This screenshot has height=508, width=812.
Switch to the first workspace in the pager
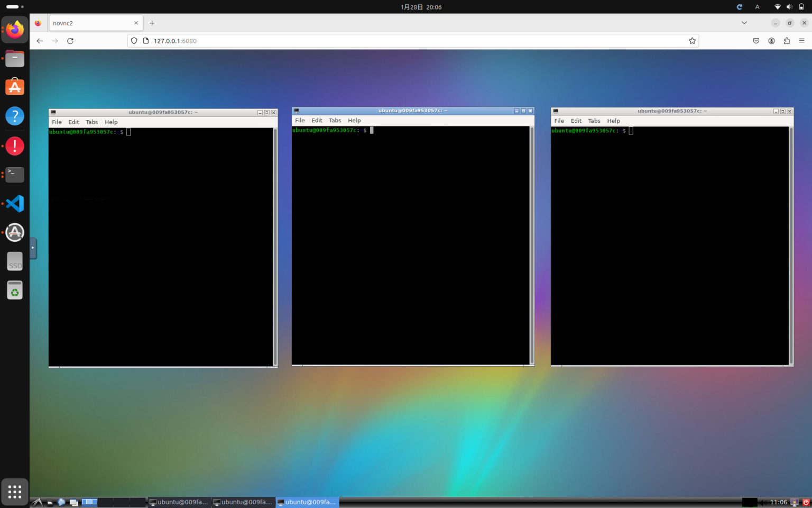click(89, 502)
